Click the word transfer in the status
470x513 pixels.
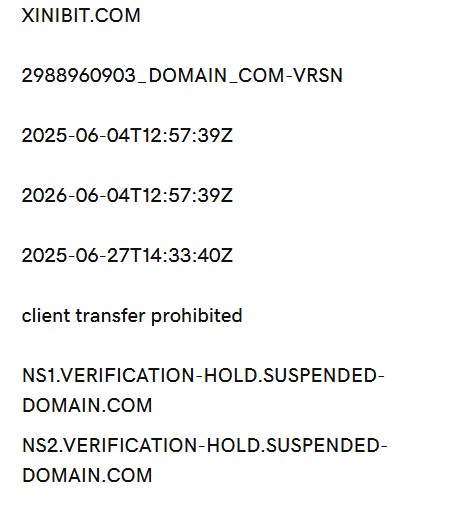111,315
